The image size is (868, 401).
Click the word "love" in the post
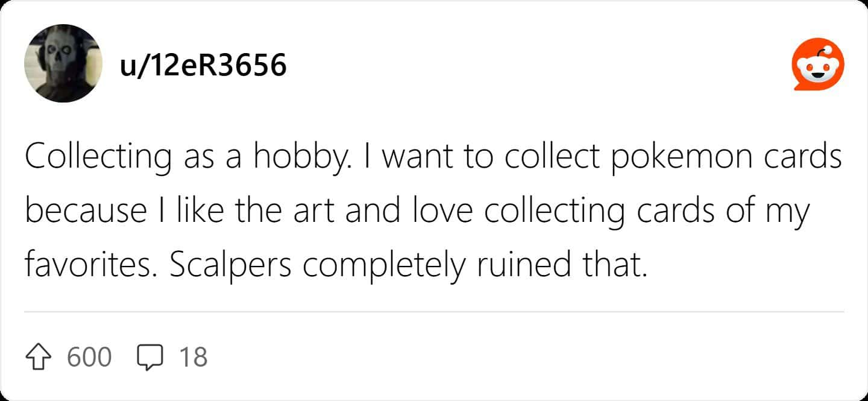tap(449, 212)
